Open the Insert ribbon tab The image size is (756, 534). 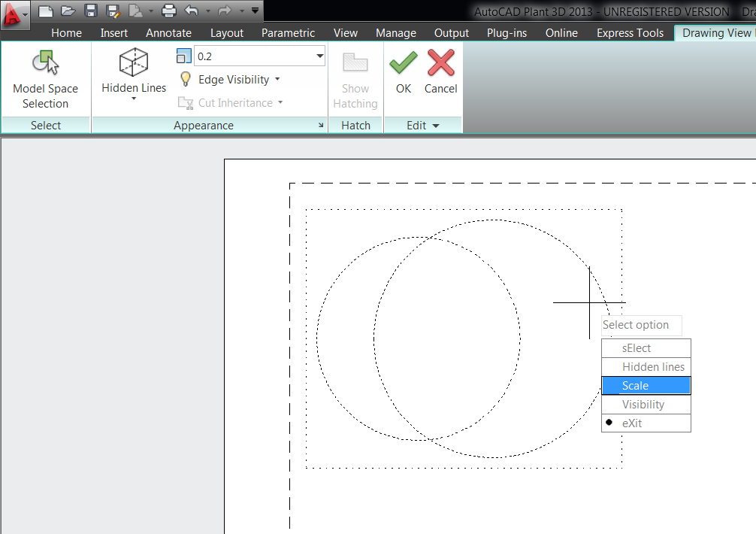click(113, 33)
